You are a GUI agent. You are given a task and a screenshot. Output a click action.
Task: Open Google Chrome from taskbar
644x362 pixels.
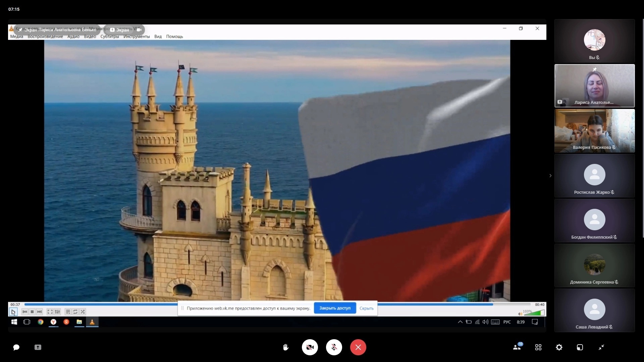(x=41, y=322)
